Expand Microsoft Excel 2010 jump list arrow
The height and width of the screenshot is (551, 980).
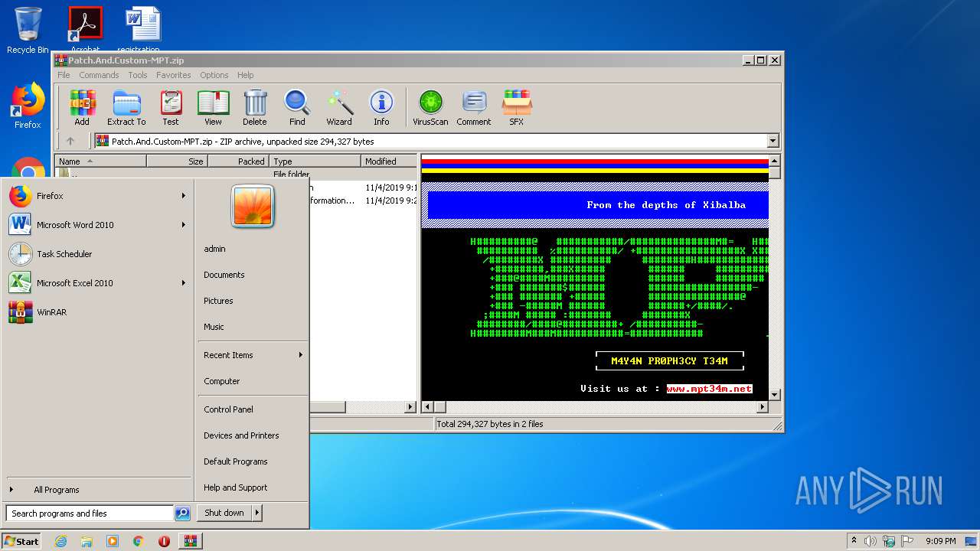tap(184, 283)
